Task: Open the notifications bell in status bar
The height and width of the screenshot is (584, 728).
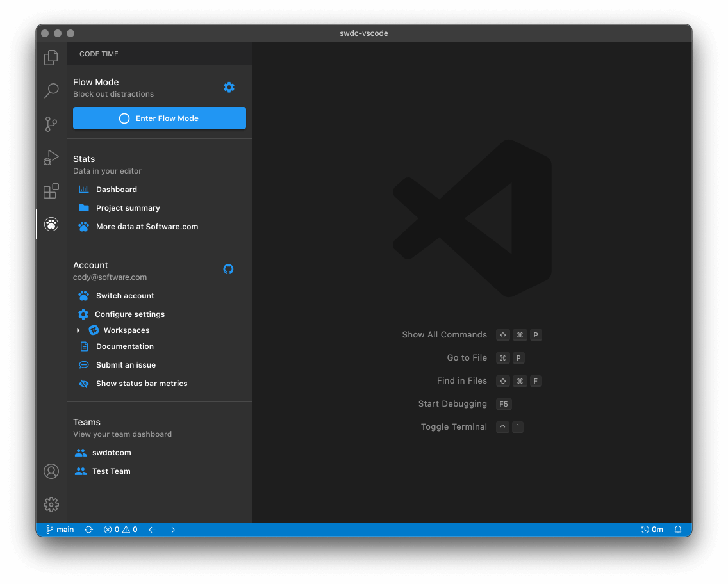Action: click(x=678, y=530)
